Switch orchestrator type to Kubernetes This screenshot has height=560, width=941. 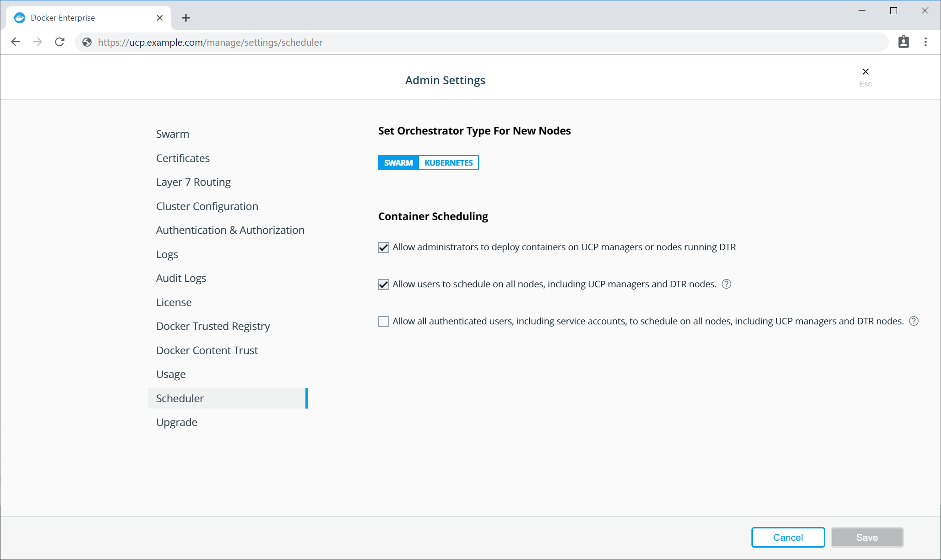click(448, 163)
